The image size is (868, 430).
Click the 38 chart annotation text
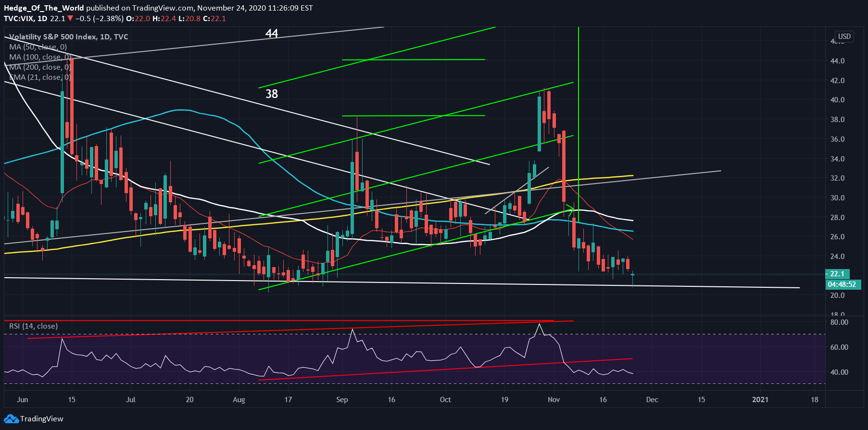(x=272, y=94)
